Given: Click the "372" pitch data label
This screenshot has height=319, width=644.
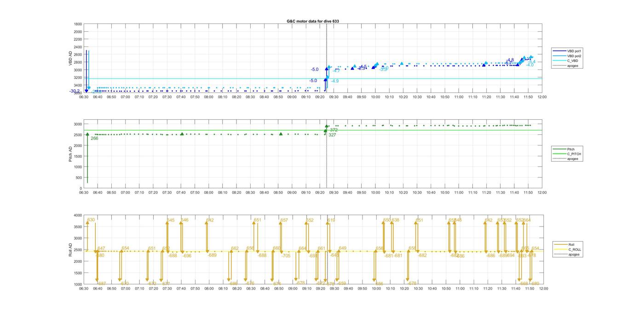Looking at the screenshot, I should 333,130.
